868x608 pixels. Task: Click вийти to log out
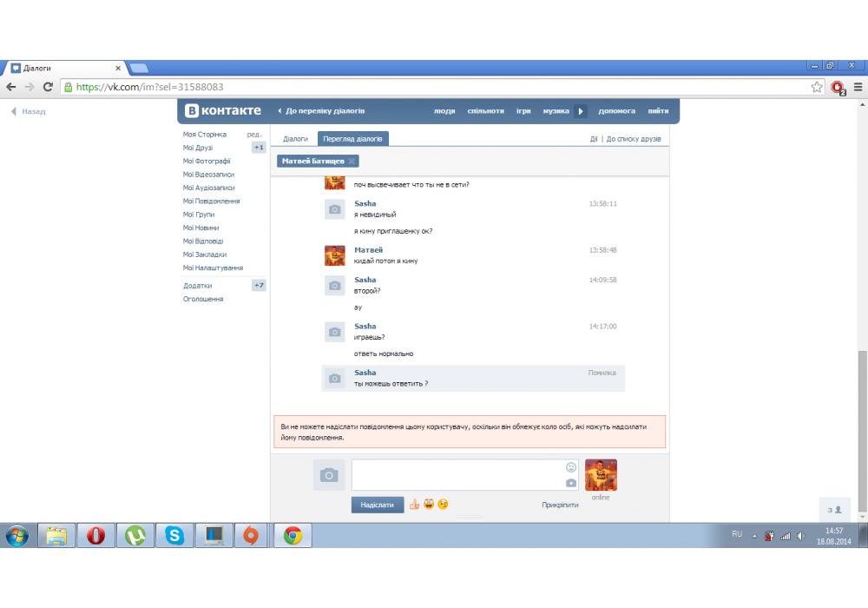pos(658,111)
